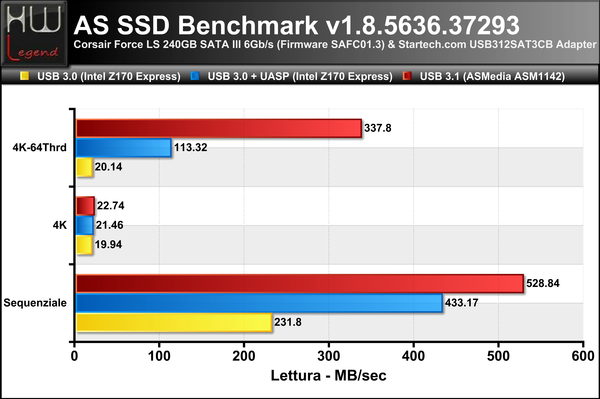
Task: Click the yellow 19.94 bar in 4K group
Action: click(85, 245)
